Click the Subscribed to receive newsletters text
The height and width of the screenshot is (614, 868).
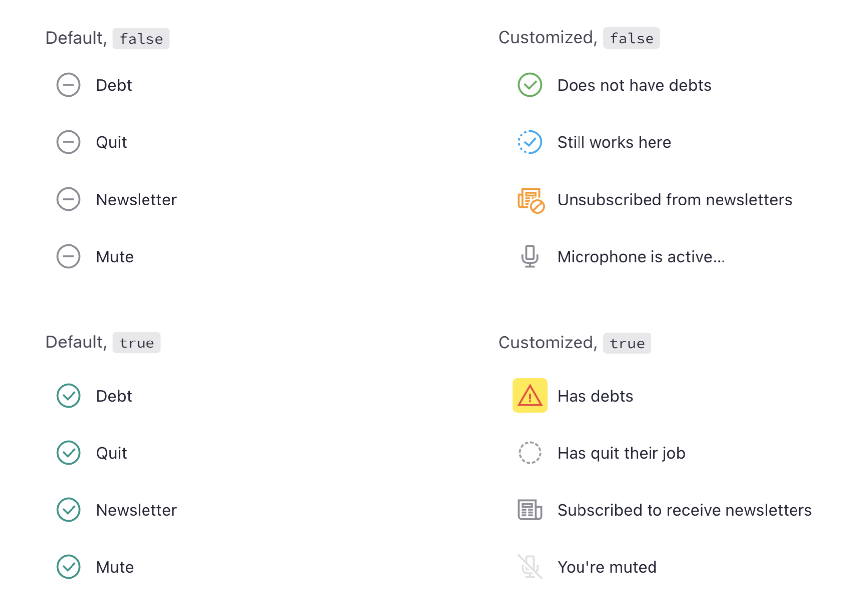point(684,510)
